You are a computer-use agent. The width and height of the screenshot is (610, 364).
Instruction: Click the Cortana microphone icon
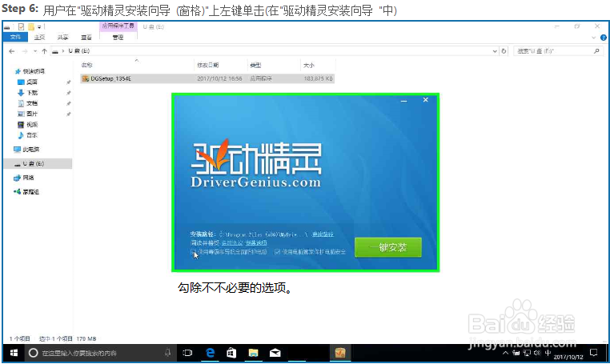[x=167, y=352]
